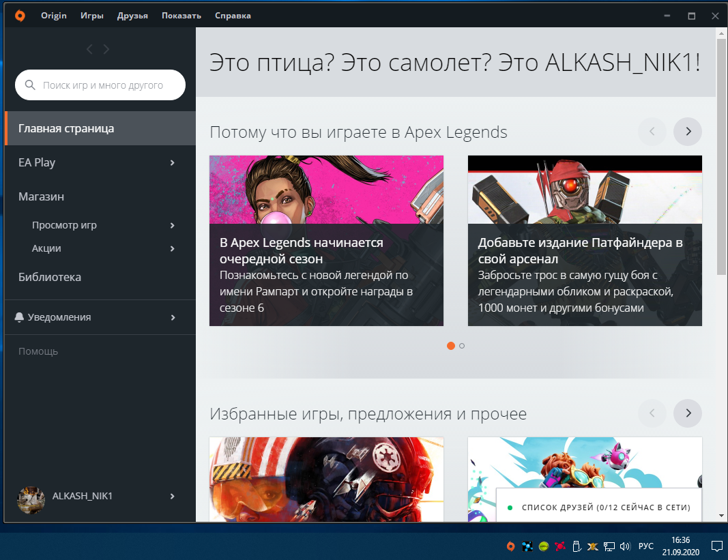
Task: Go forward with the right navigation arrow
Action: tap(106, 48)
